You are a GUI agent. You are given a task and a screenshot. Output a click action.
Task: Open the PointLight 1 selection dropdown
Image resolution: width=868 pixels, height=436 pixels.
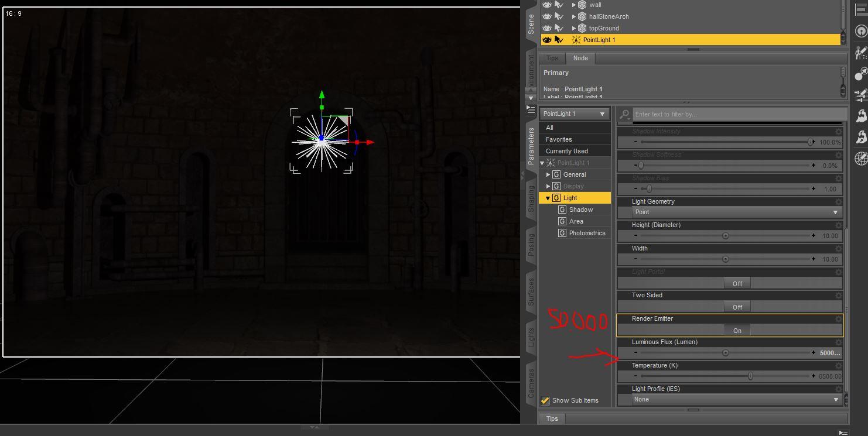coord(575,114)
